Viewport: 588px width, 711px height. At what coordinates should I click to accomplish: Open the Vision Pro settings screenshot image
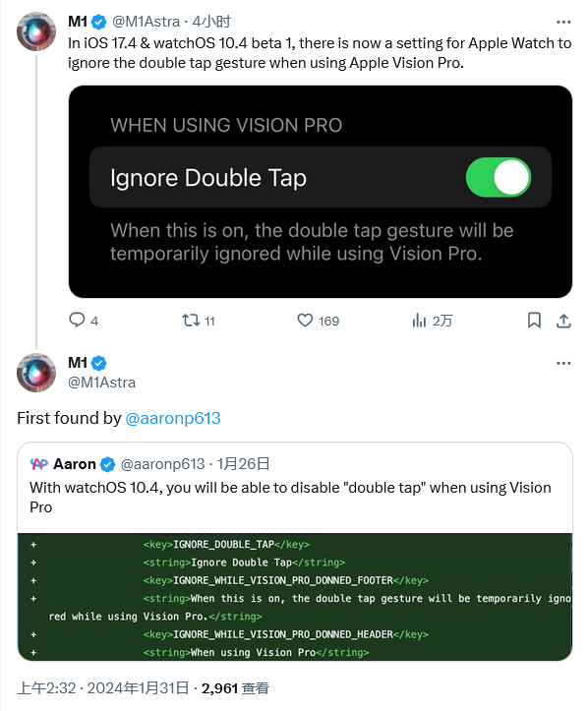[321, 192]
